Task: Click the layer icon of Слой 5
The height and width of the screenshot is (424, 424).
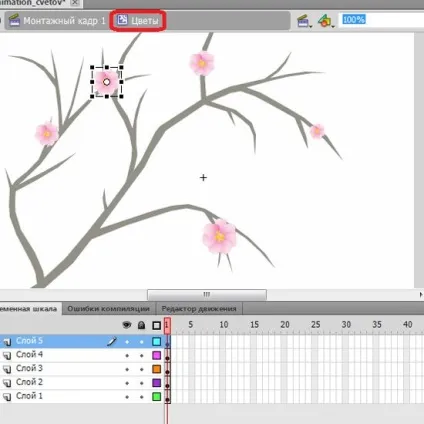Action: point(7,342)
